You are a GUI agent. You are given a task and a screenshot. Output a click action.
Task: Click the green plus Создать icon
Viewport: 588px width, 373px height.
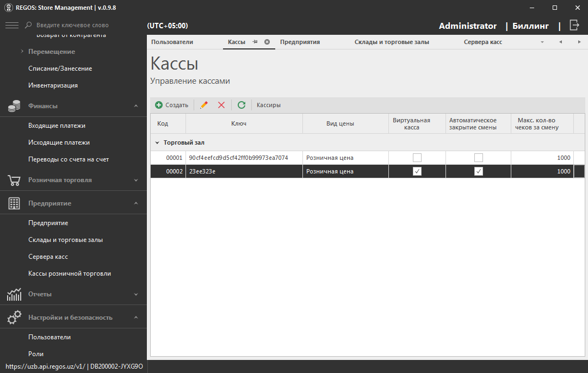[159, 105]
